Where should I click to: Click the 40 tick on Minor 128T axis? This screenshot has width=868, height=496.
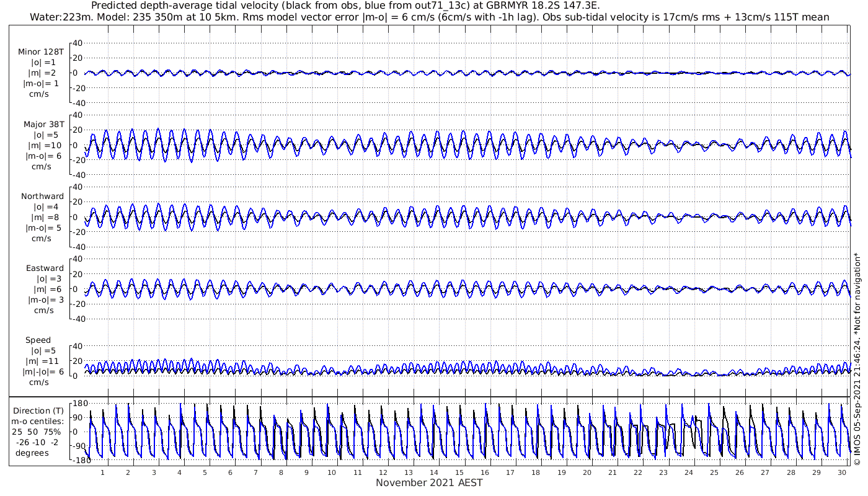78,43
